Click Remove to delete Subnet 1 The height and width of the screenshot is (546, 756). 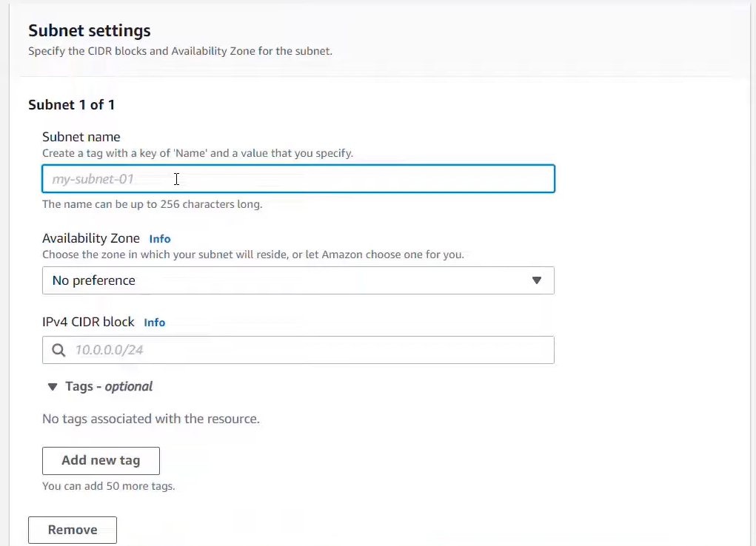72,529
